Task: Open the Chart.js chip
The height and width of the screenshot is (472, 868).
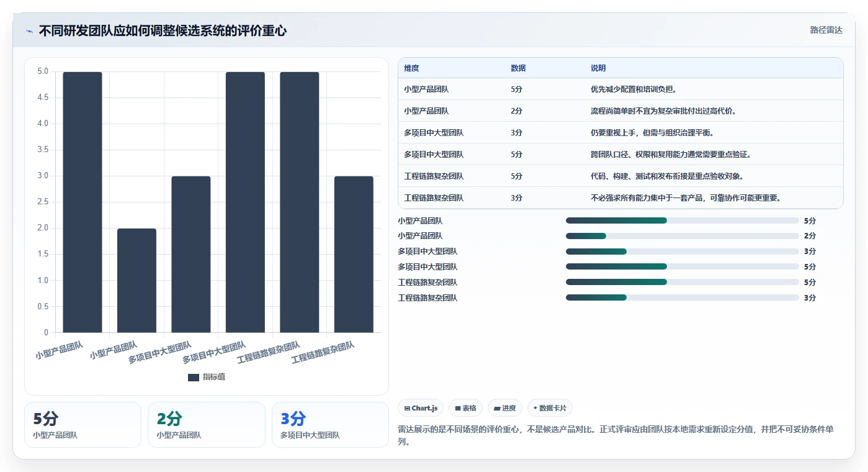Action: pos(421,408)
